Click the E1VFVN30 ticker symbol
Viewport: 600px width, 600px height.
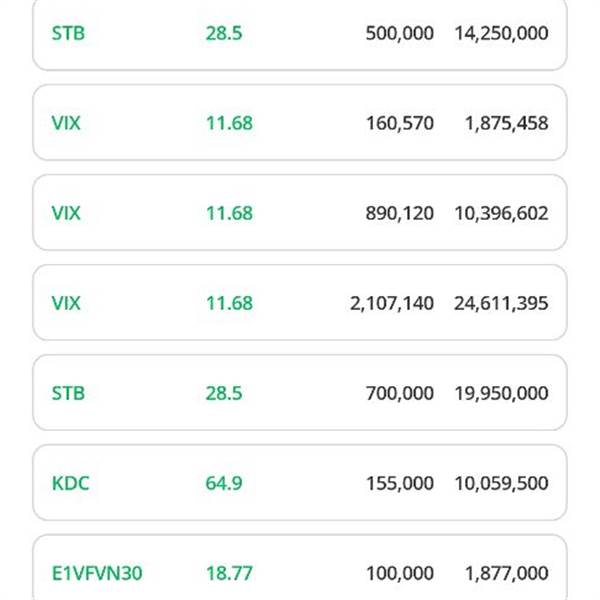coord(97,573)
